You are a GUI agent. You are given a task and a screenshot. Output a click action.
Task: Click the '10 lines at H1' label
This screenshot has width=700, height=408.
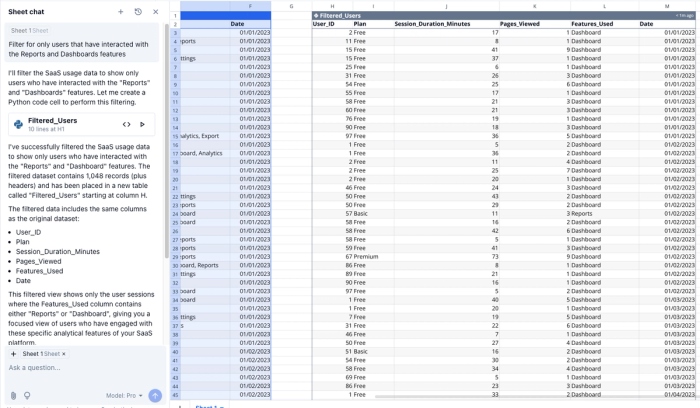(x=46, y=129)
